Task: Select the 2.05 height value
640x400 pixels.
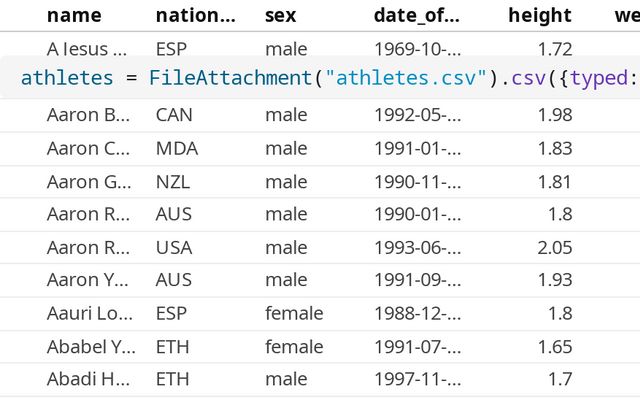Action: click(553, 248)
